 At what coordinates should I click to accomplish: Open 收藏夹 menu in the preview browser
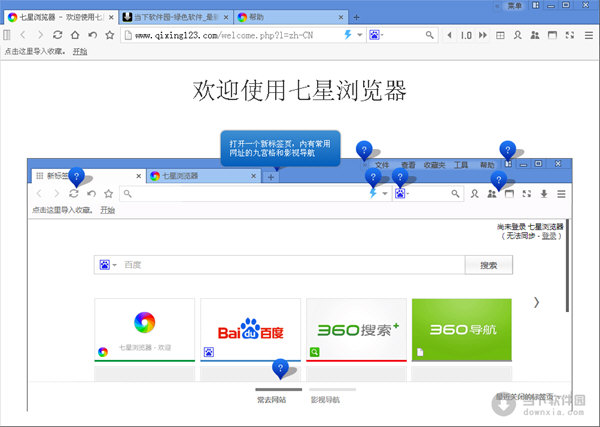pos(434,165)
